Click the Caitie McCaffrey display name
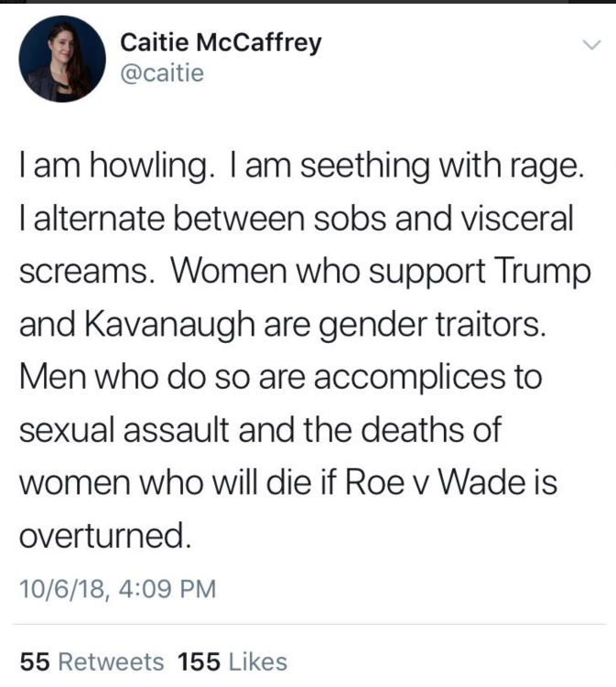Viewport: 616px width, 687px height. click(221, 43)
